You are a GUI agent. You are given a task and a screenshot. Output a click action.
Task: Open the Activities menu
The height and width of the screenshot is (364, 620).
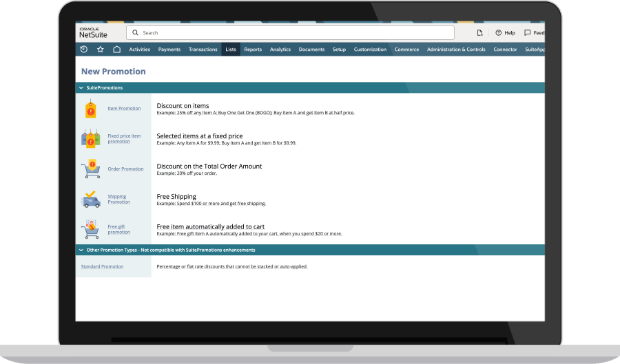tap(140, 50)
